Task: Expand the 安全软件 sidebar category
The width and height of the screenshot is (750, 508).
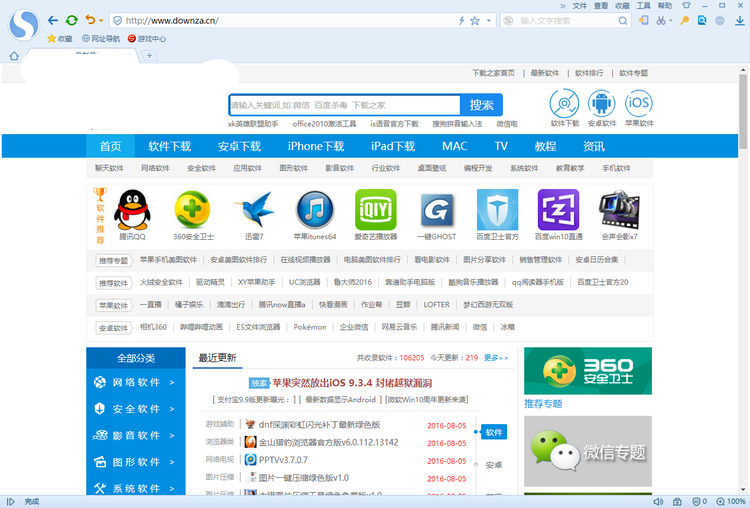Action: pos(136,409)
